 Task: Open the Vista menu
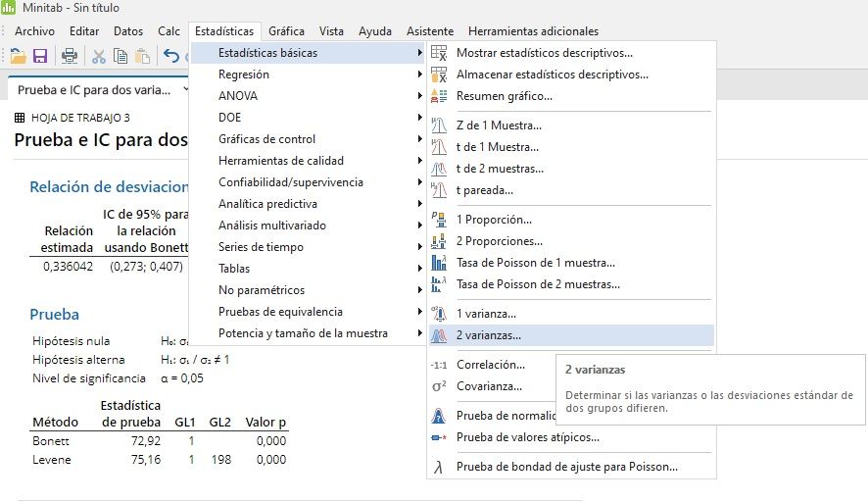tap(331, 31)
